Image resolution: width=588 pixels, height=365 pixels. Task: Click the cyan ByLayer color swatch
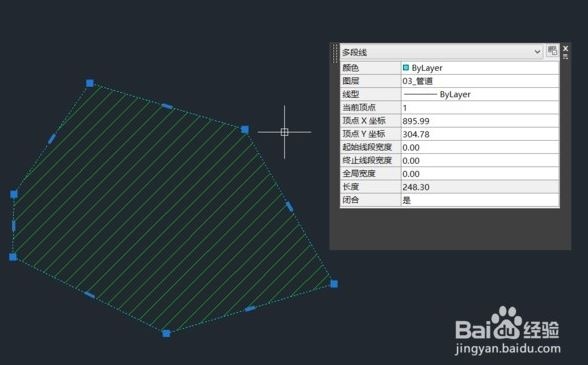(x=406, y=68)
